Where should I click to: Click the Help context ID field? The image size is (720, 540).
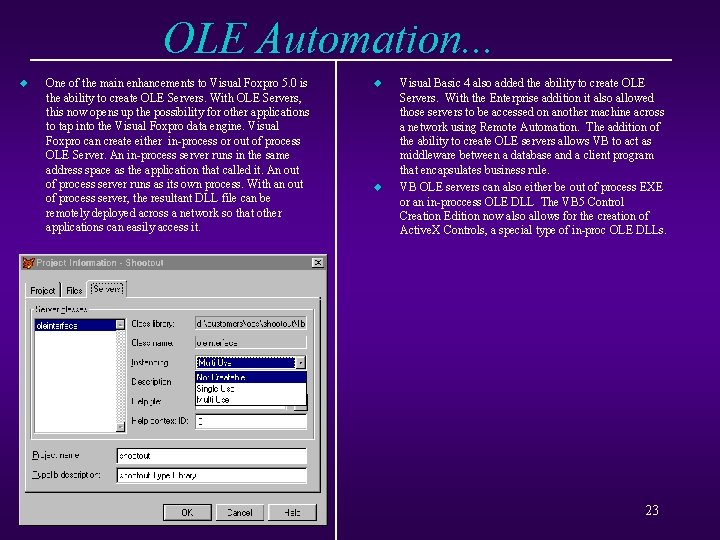[251, 421]
